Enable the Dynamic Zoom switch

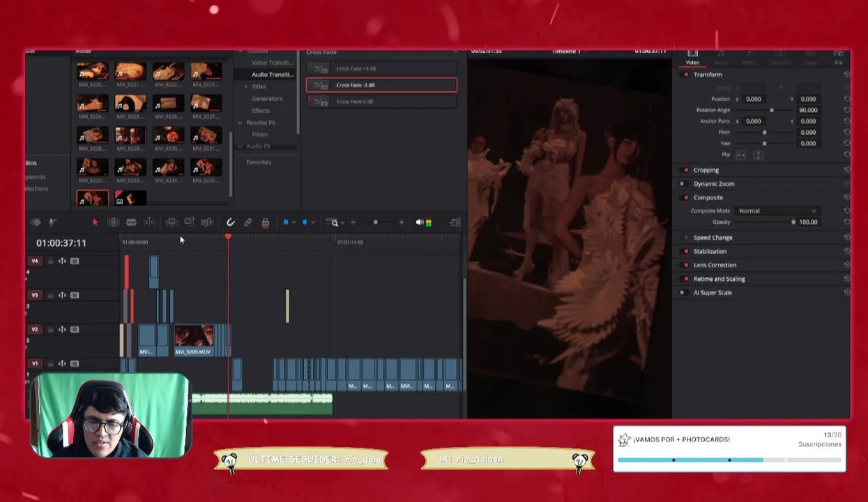(683, 184)
